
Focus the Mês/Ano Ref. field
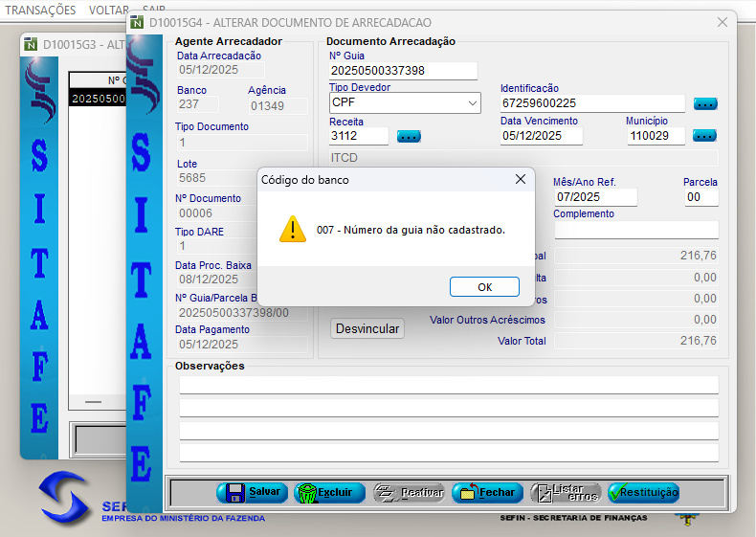[594, 197]
